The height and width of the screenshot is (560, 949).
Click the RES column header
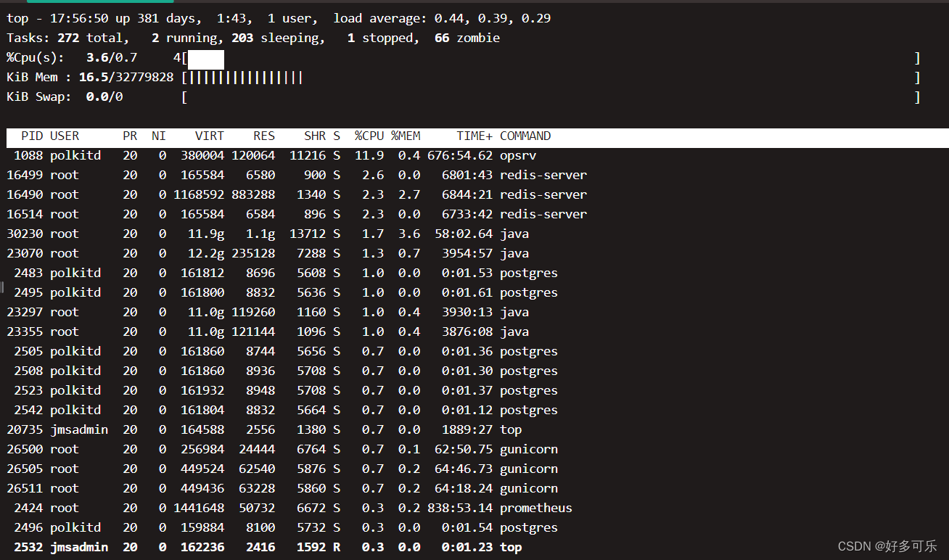[x=264, y=136]
